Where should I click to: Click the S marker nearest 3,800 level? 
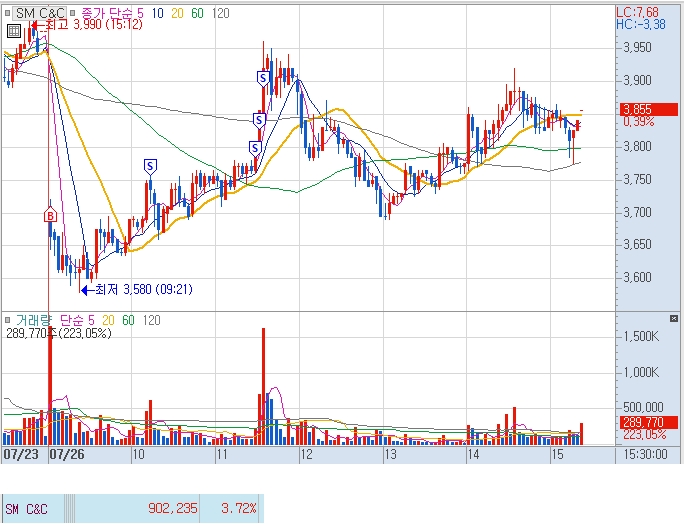(x=255, y=148)
